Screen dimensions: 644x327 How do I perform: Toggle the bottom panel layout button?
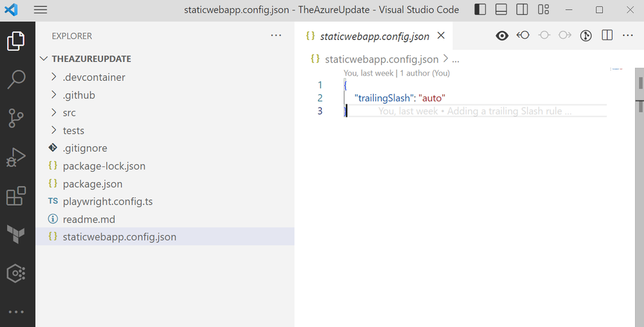click(x=501, y=10)
